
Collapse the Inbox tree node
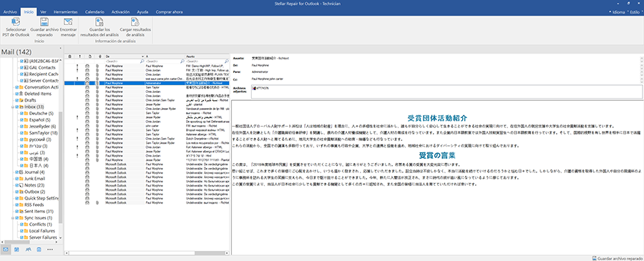pos(13,107)
